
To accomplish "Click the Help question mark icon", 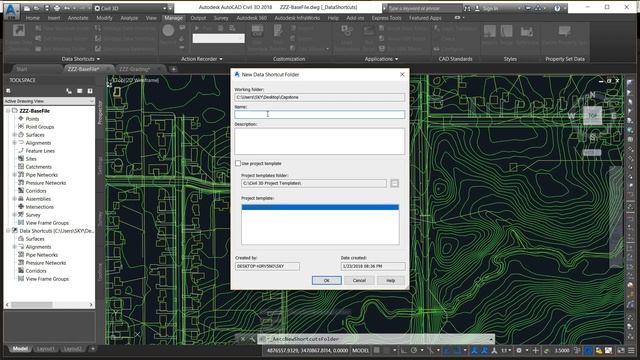I will pos(557,8).
